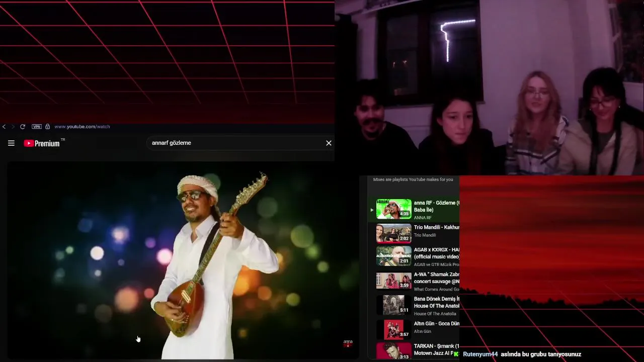Click the anna channel watermark on video
The width and height of the screenshot is (644, 362).
tap(348, 343)
